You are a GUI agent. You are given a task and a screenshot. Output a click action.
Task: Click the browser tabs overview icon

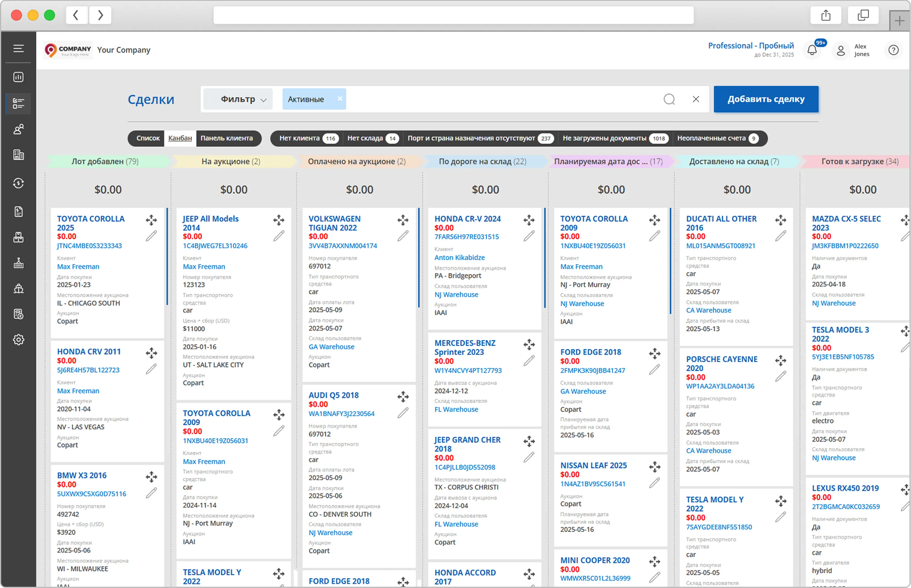(x=863, y=15)
